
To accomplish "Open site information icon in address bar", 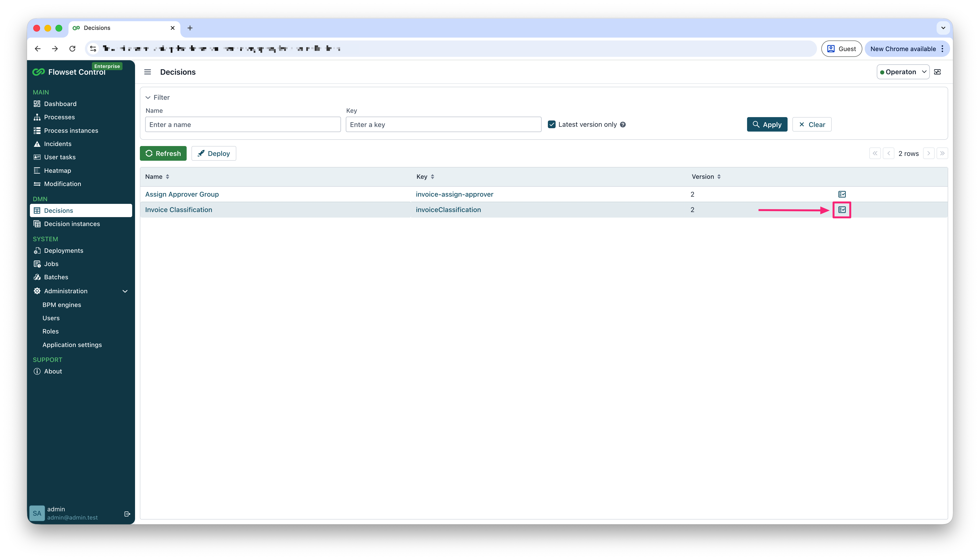I will 93,48.
